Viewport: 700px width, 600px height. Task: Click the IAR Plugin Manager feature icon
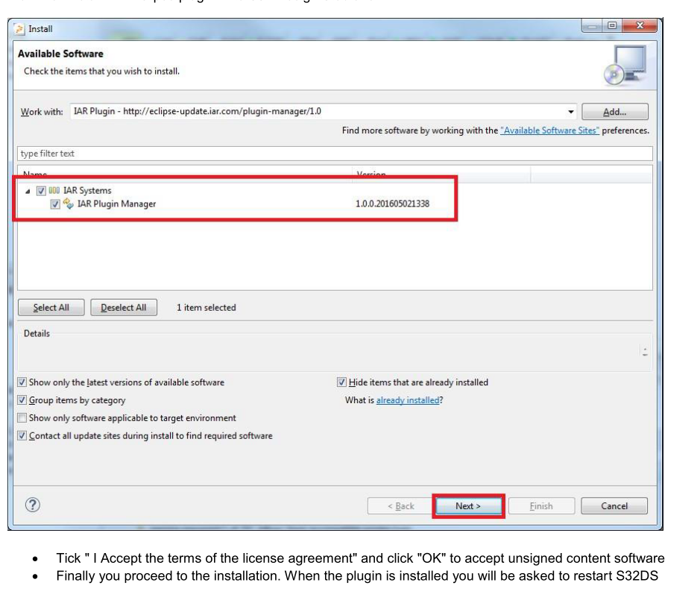click(69, 203)
